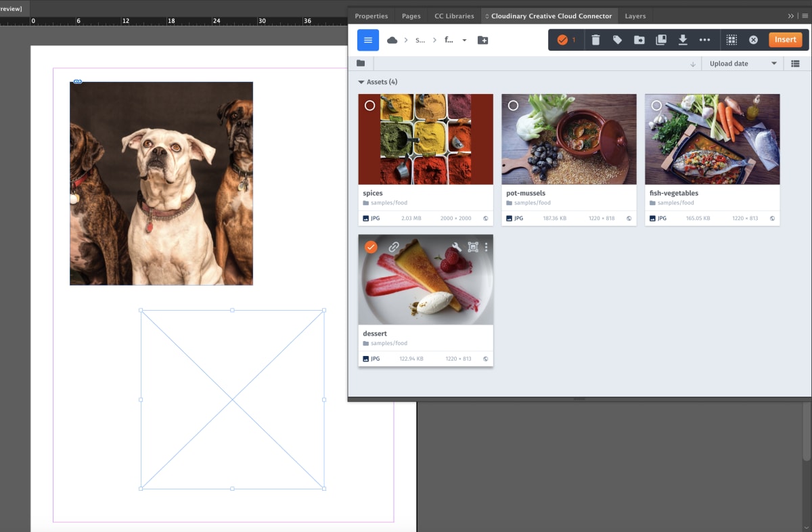
Task: Select the spices asset circle checkbox
Action: [371, 106]
